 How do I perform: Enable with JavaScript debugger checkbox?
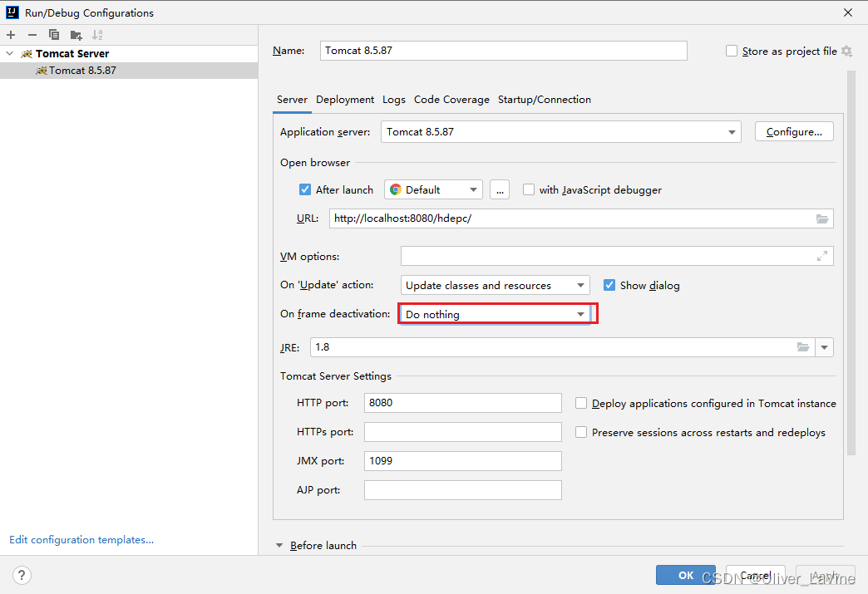[529, 189]
